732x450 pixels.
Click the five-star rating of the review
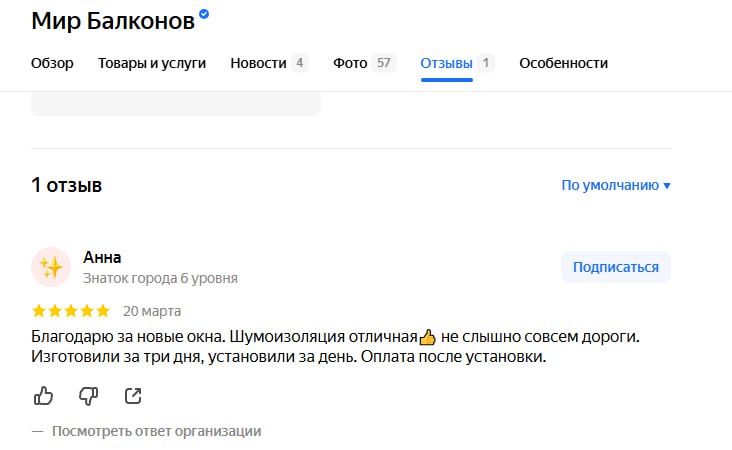coord(70,311)
